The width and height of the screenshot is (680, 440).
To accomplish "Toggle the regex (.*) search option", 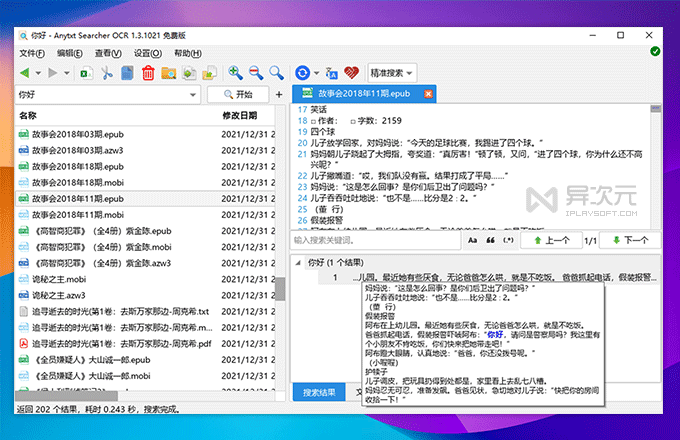I will pos(508,240).
